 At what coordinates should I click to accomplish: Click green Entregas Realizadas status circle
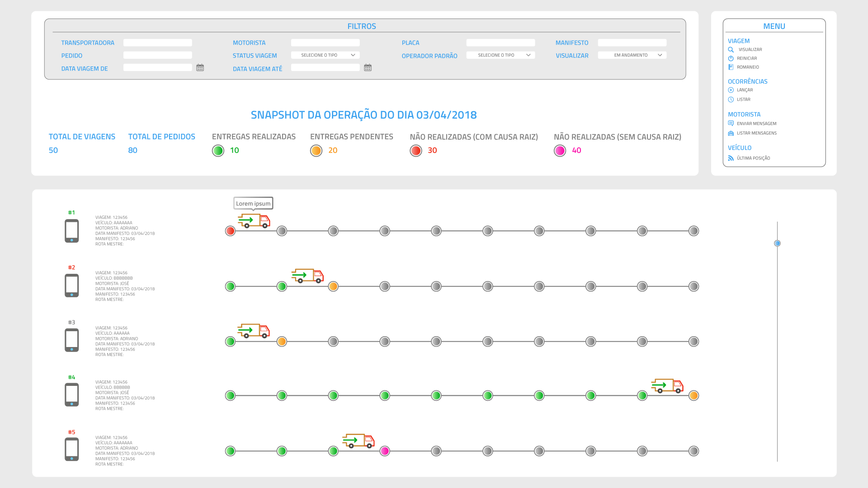[218, 150]
